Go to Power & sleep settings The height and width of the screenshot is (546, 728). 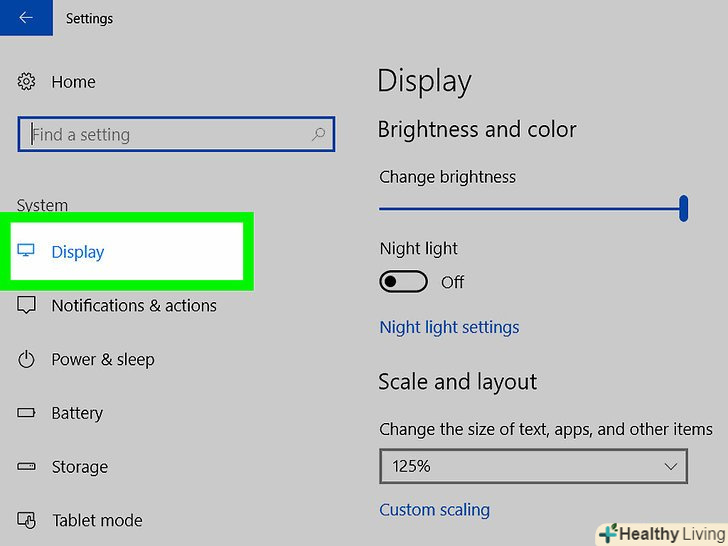103,360
